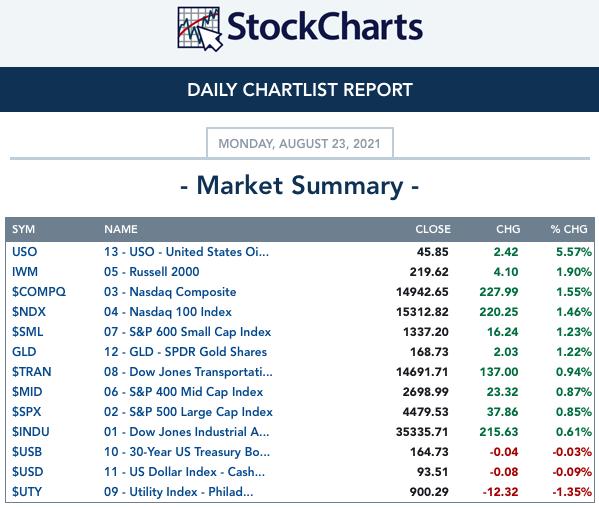The image size is (599, 508).
Task: Open the $COMPQ symbol link
Action: coord(39,292)
